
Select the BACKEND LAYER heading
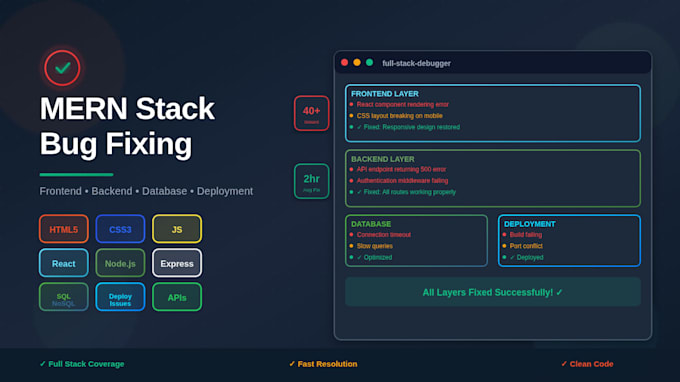coord(382,159)
